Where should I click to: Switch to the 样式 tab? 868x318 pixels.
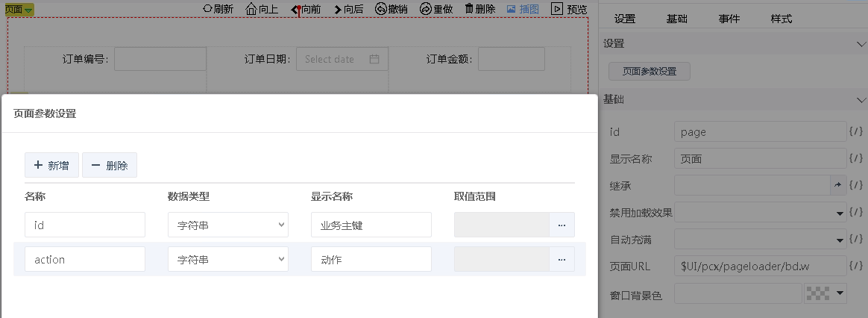(781, 19)
